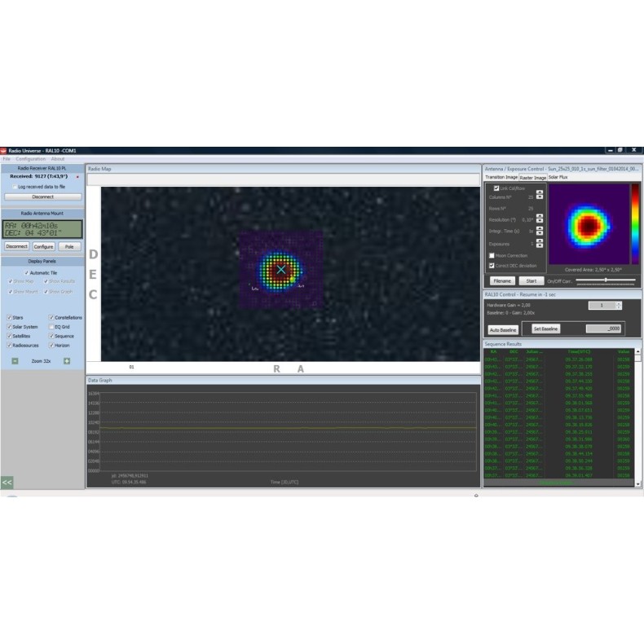Click the antenna mount Configure button
The width and height of the screenshot is (644, 644).
(x=43, y=246)
